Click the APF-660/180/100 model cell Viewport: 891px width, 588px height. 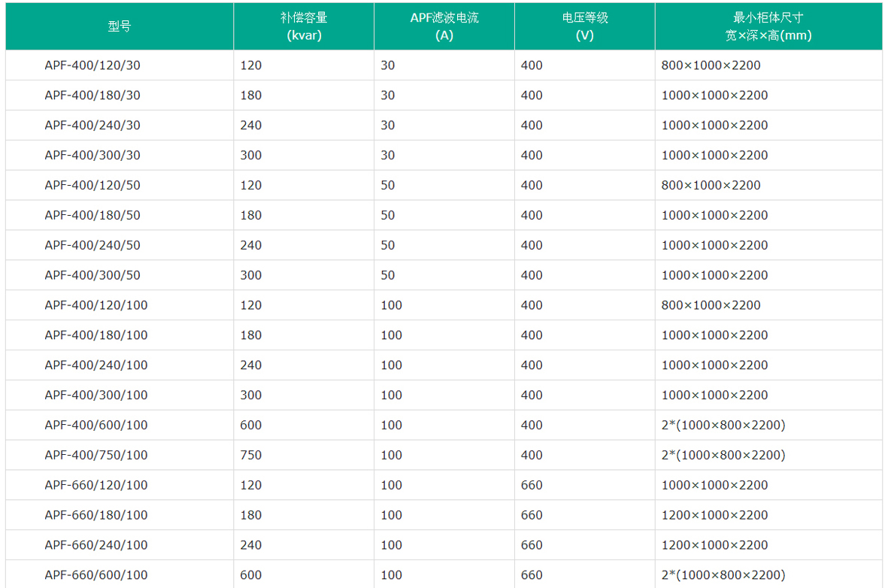[x=96, y=516]
